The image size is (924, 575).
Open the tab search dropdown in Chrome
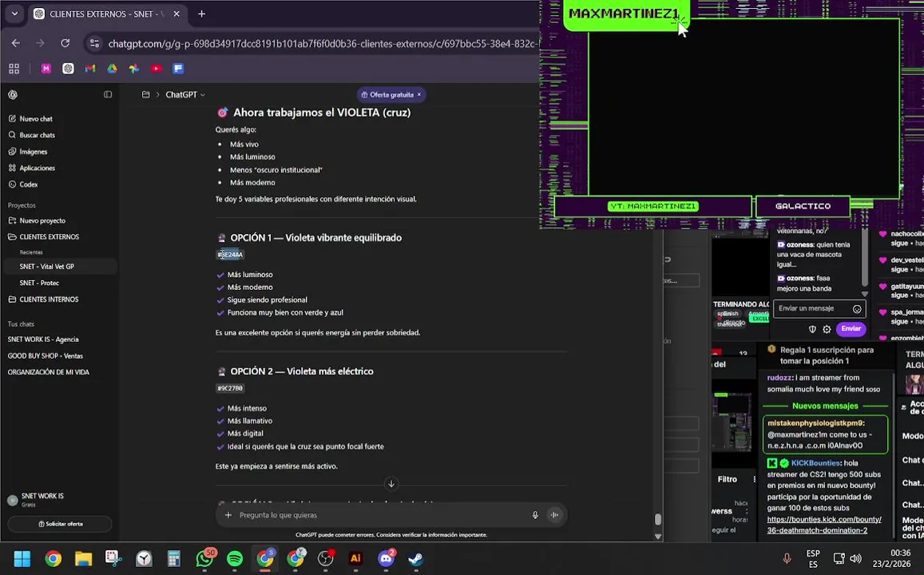point(14,14)
